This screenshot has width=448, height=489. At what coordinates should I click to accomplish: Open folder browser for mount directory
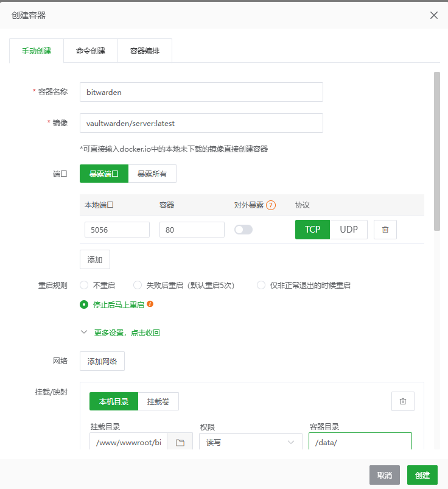[180, 443]
